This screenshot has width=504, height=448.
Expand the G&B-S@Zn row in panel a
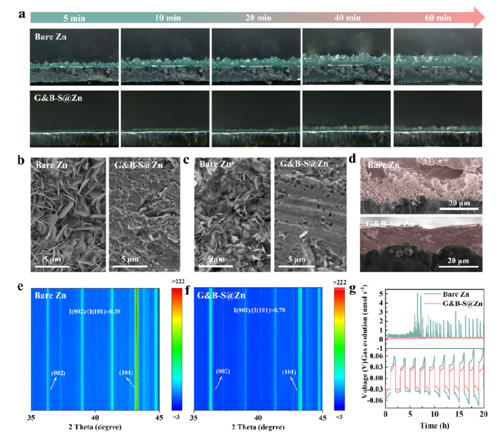pos(252,119)
